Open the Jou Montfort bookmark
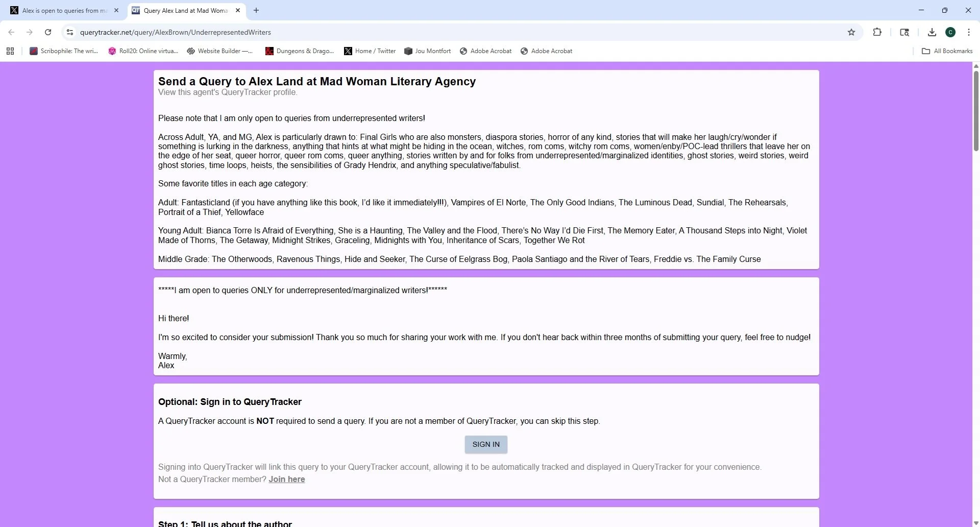 point(428,51)
